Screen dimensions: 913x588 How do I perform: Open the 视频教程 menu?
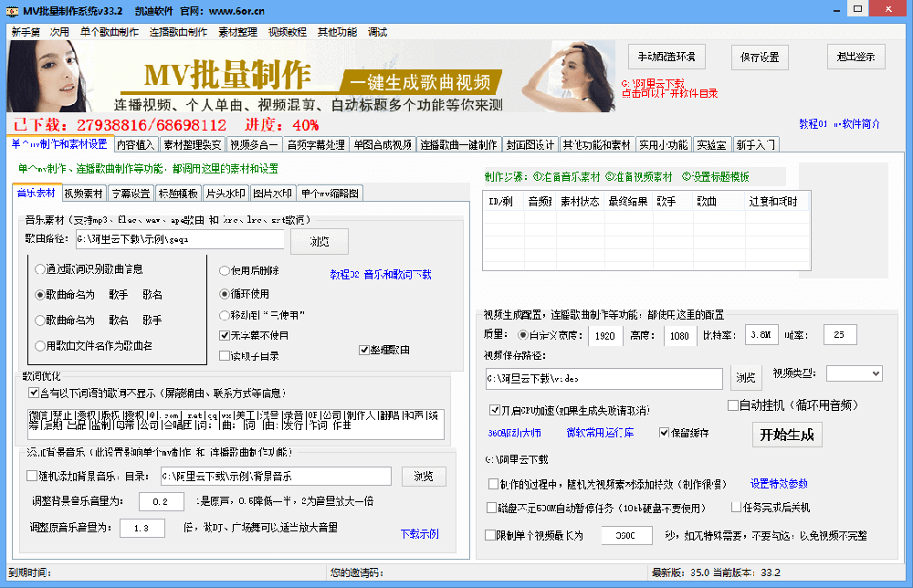click(287, 32)
